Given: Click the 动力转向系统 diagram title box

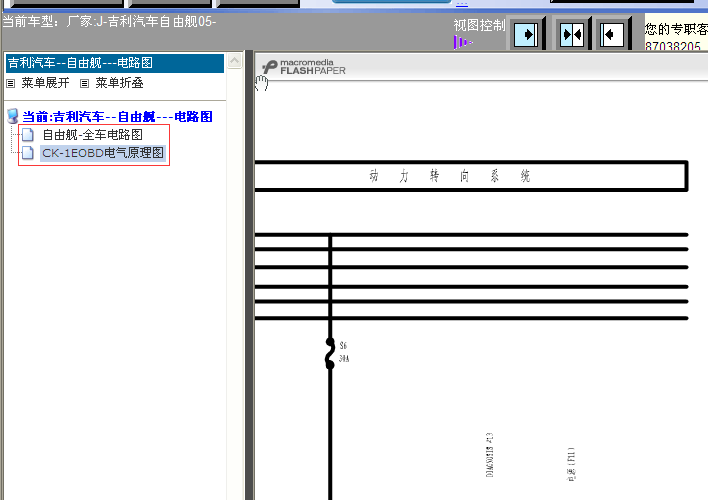Looking at the screenshot, I should tap(471, 176).
